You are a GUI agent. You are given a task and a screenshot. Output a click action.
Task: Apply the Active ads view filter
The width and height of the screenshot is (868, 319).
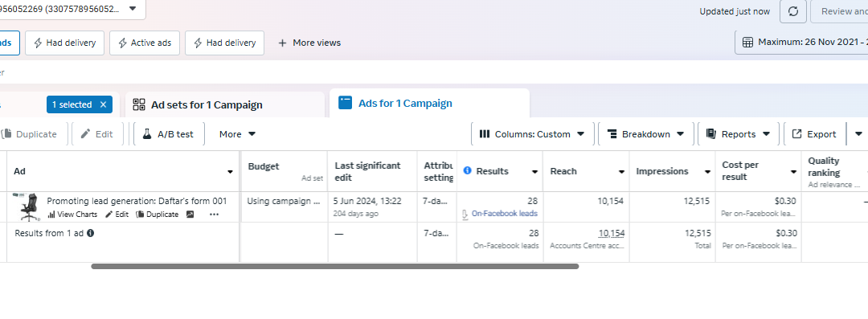pos(145,43)
